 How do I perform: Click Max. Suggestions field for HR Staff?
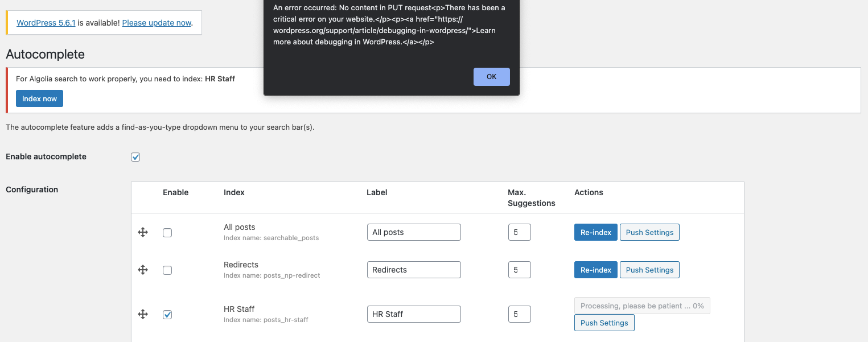click(x=520, y=314)
